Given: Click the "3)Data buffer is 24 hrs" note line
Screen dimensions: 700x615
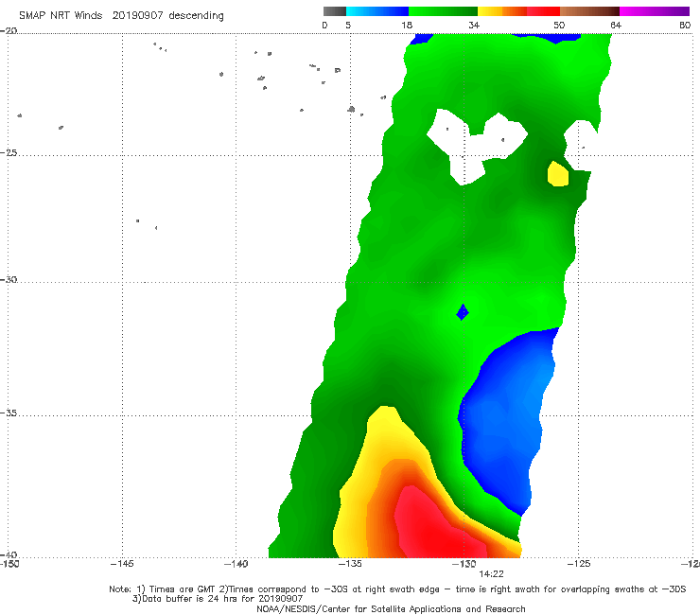Looking at the screenshot, I should pos(218,599).
